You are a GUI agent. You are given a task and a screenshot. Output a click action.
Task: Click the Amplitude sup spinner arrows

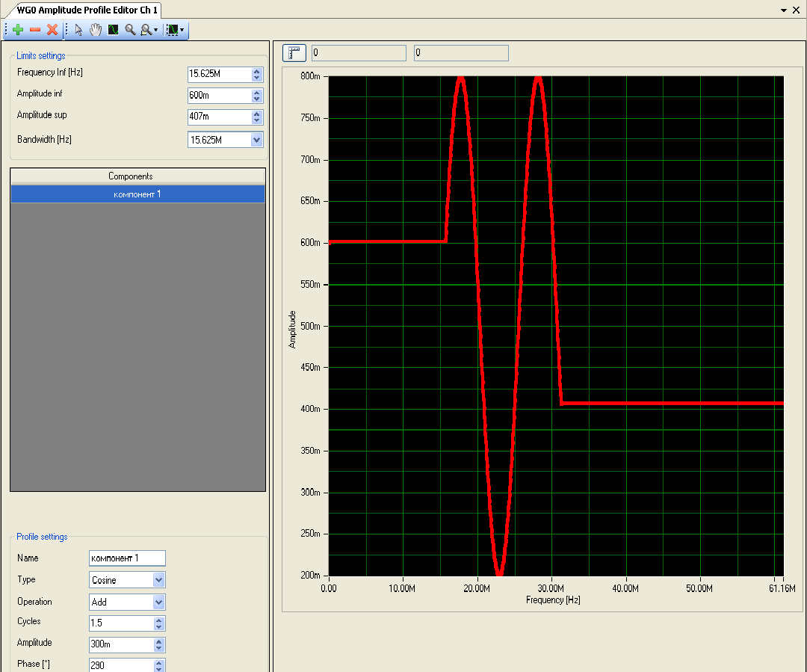point(257,117)
